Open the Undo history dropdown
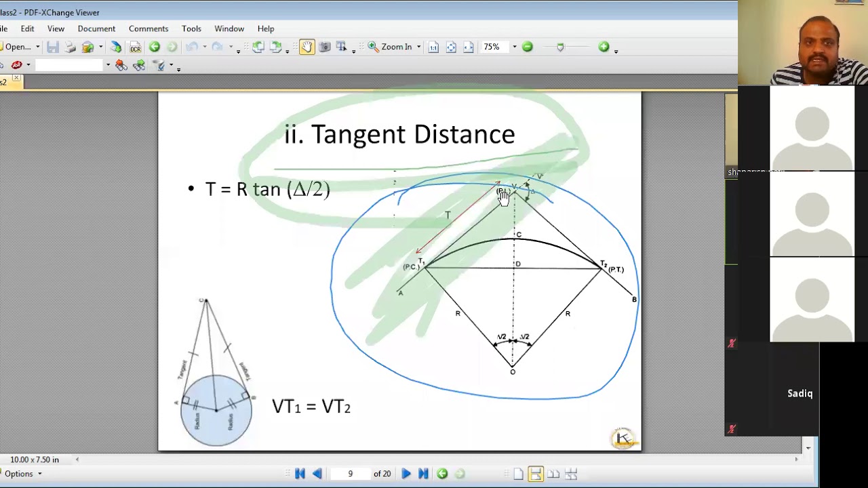 click(x=204, y=47)
